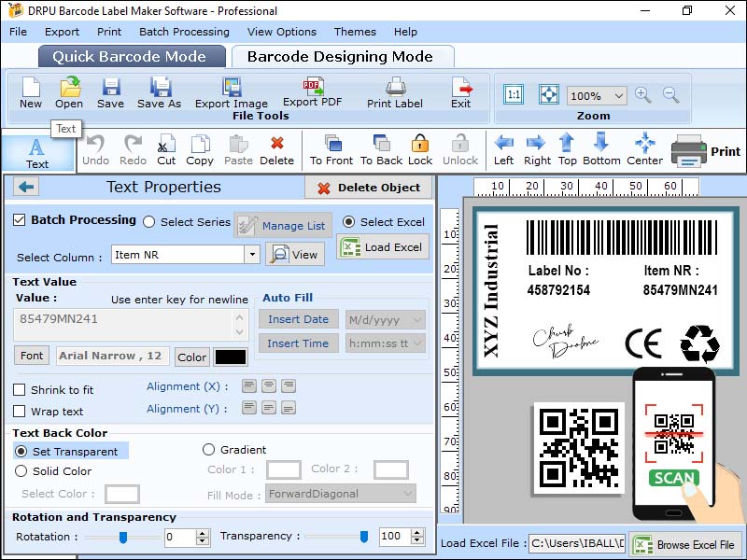Increase the Transparency spinner value

[417, 533]
